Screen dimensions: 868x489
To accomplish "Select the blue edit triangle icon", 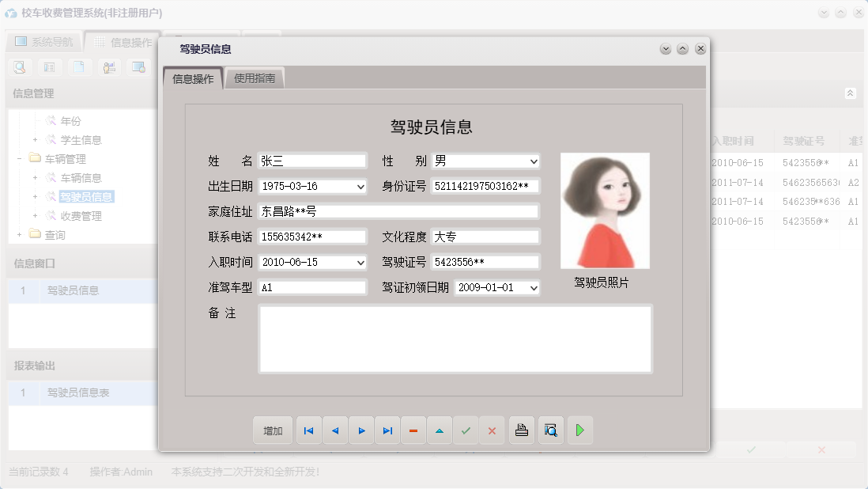I will pos(440,430).
